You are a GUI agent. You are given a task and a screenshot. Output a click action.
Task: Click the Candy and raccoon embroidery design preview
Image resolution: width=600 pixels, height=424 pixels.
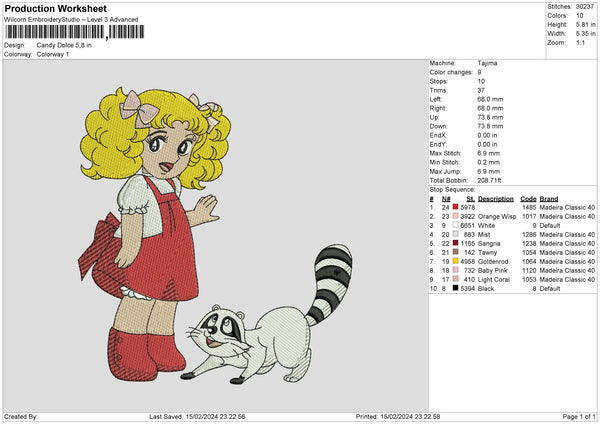pyautogui.click(x=215, y=235)
